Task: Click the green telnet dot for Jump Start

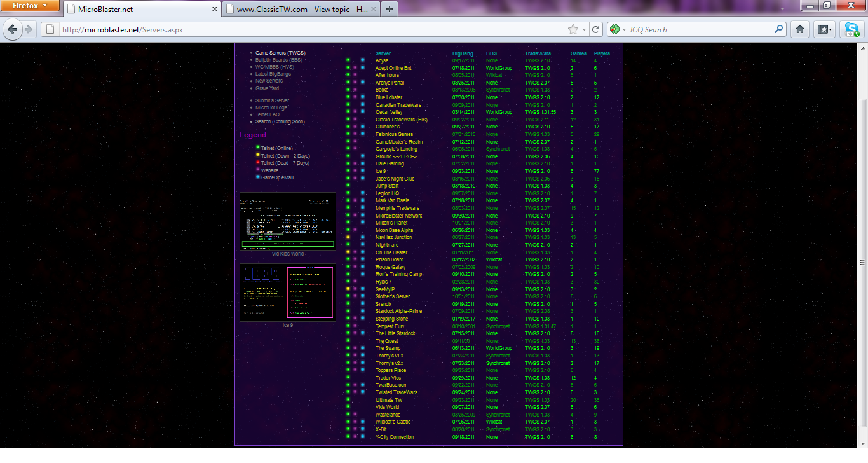Action: pos(348,186)
